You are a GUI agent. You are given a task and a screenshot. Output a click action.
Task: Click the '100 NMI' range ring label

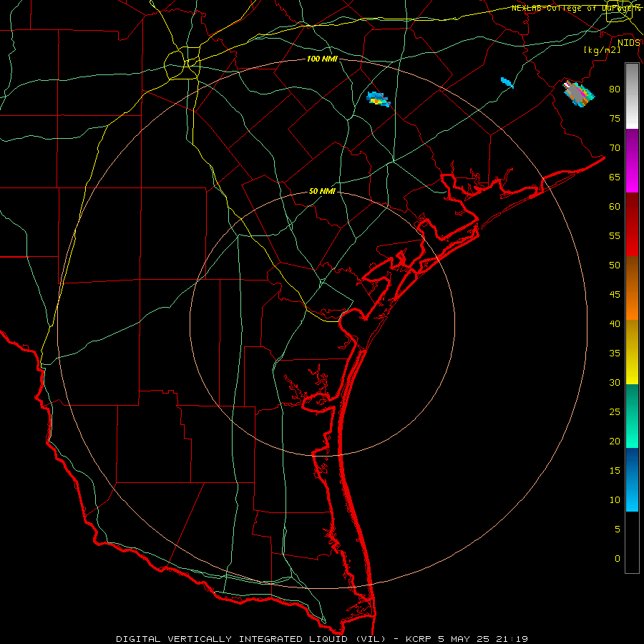click(322, 59)
